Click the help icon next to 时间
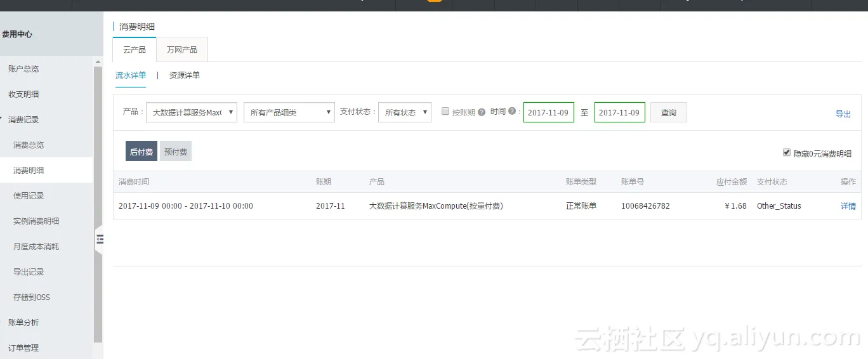This screenshot has height=359, width=868. [x=512, y=111]
